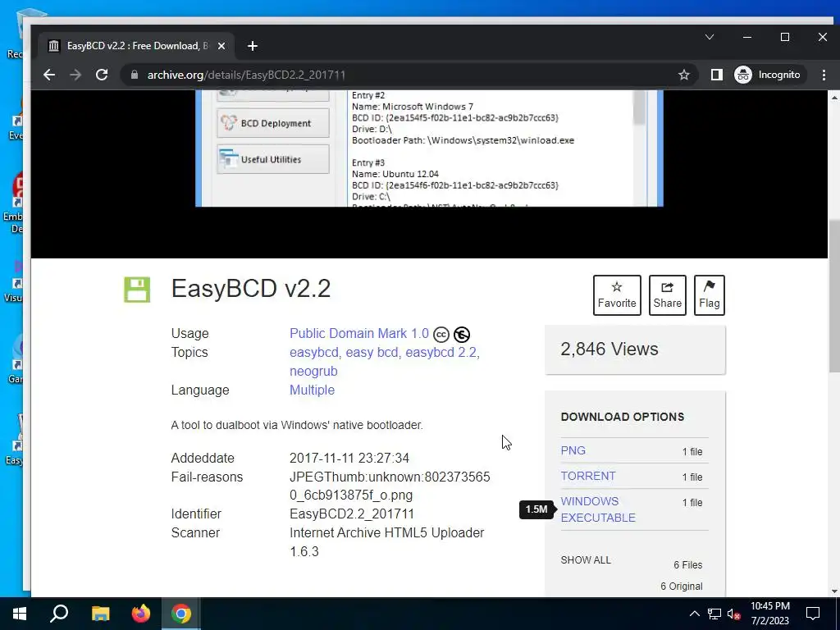
Task: Click the Favorite button
Action: coord(617,295)
